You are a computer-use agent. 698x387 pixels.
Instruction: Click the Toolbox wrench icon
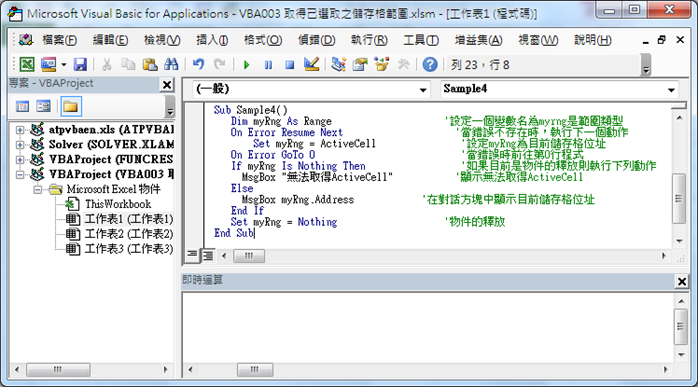(403, 65)
